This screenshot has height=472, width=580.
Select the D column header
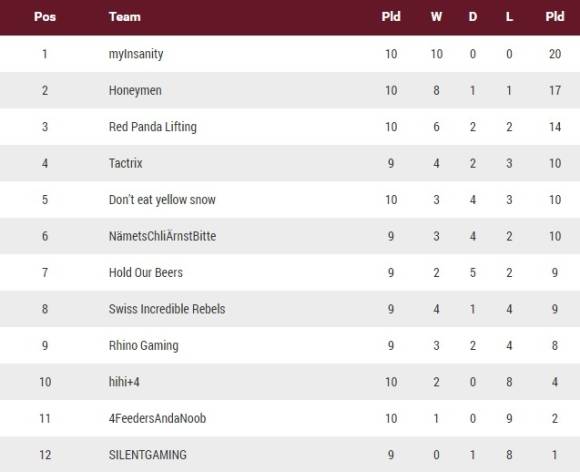473,17
